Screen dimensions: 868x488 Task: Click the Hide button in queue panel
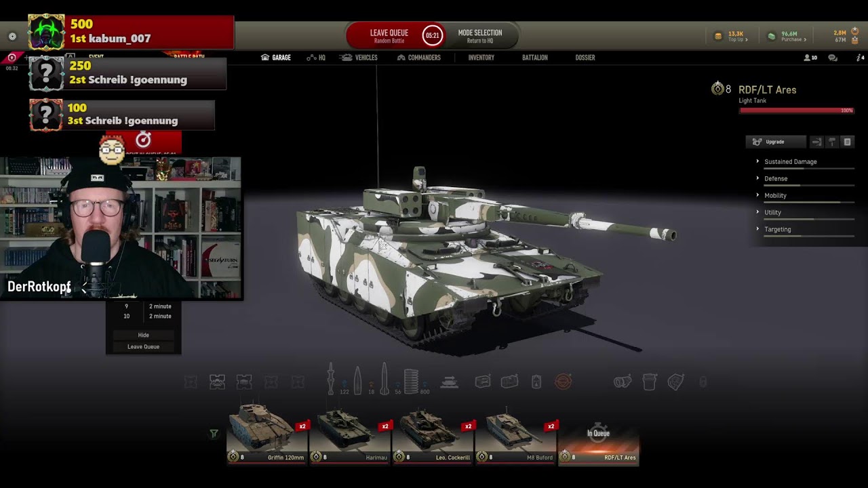pos(144,335)
